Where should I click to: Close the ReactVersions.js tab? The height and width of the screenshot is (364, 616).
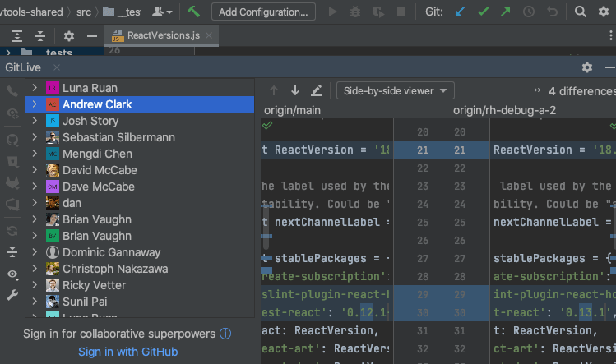click(x=209, y=35)
